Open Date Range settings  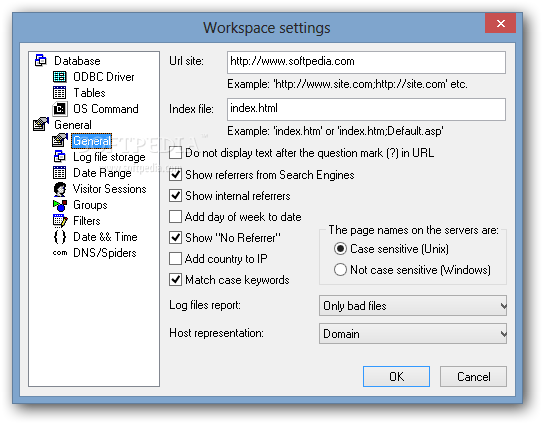[x=102, y=173]
